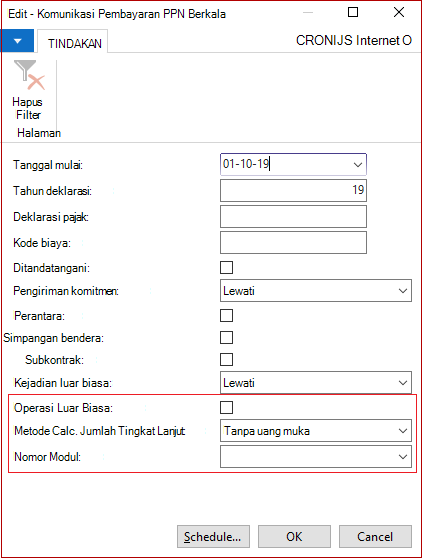Click the Cancel button
Viewport: 422px width, 558px height.
[375, 537]
